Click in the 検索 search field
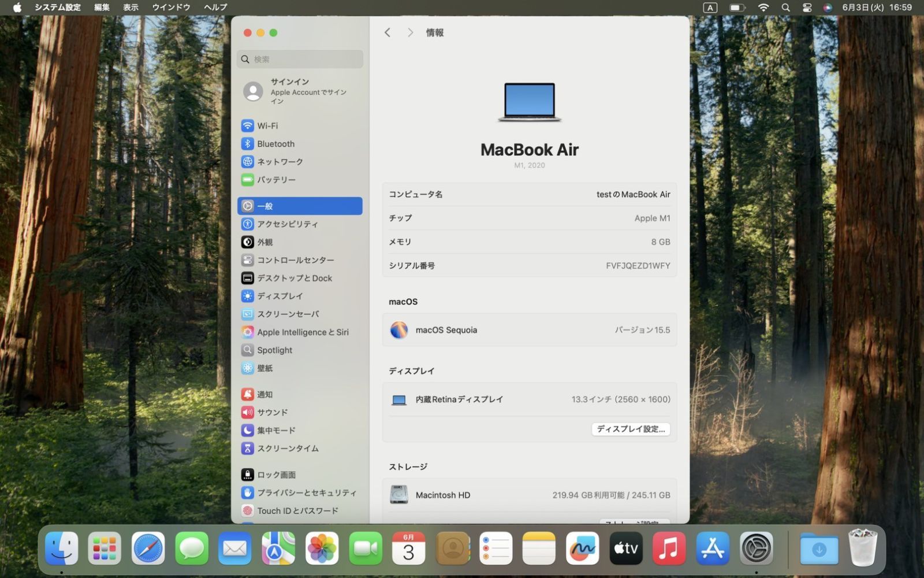Screen dimensions: 924x578 (300, 59)
